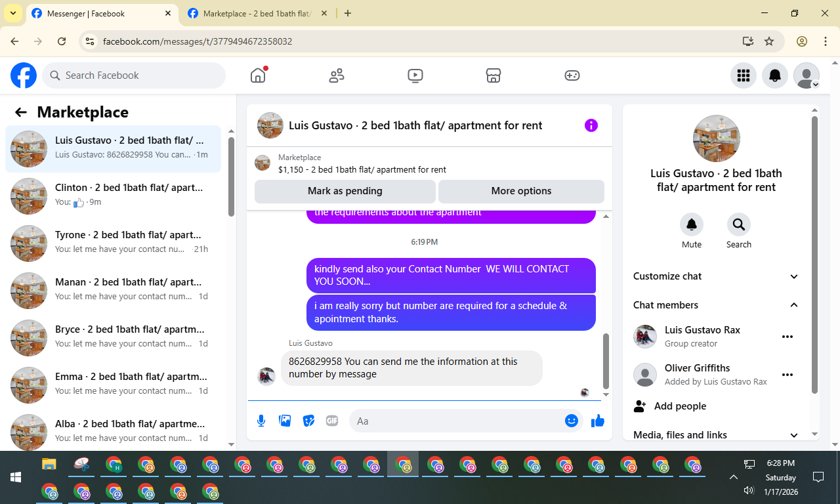This screenshot has width=840, height=504.
Task: Click Mark as pending button
Action: [345, 191]
